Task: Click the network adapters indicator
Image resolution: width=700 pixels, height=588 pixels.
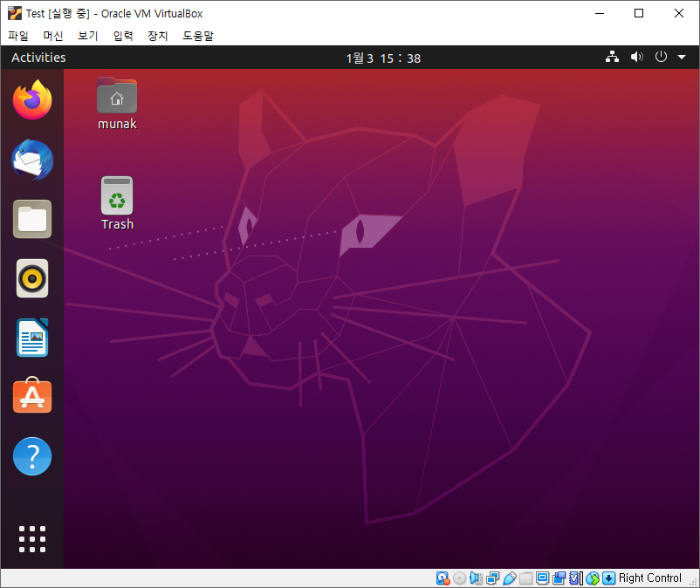Action: point(493,578)
